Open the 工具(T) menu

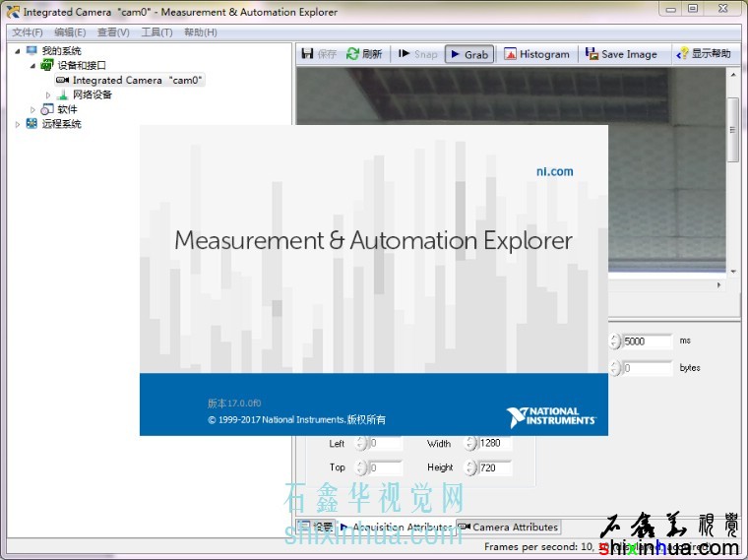(x=156, y=32)
